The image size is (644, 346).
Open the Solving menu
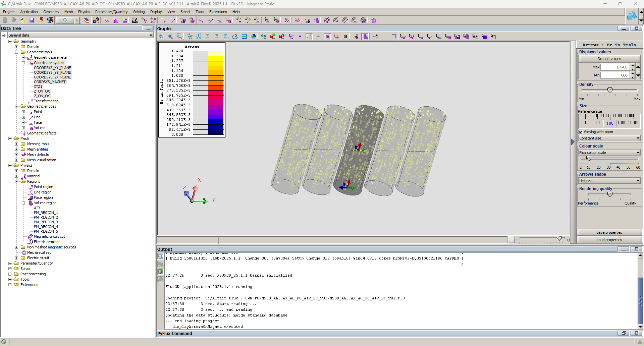[x=139, y=12]
